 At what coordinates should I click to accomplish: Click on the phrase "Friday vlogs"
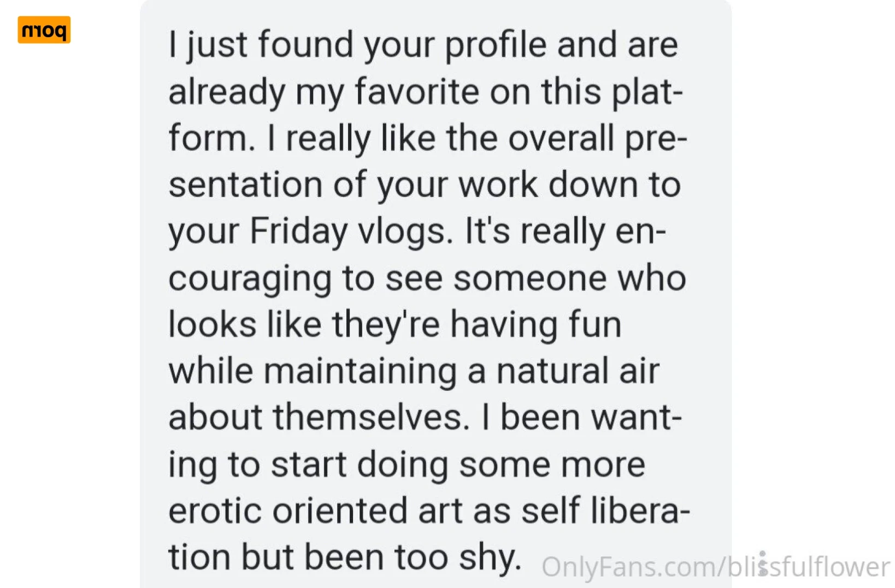pos(351,231)
